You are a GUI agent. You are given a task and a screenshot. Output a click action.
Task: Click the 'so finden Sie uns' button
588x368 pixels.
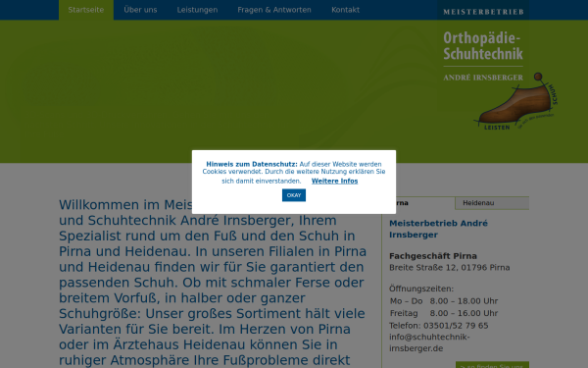492,365
